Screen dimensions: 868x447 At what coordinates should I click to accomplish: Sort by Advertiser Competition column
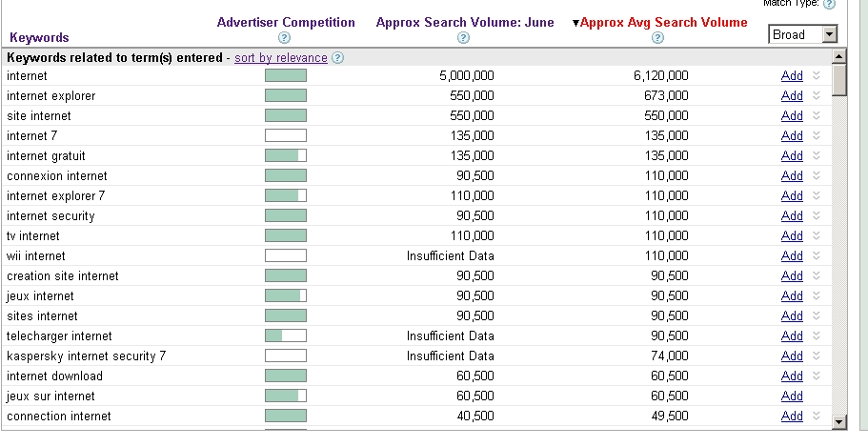pyautogui.click(x=286, y=22)
